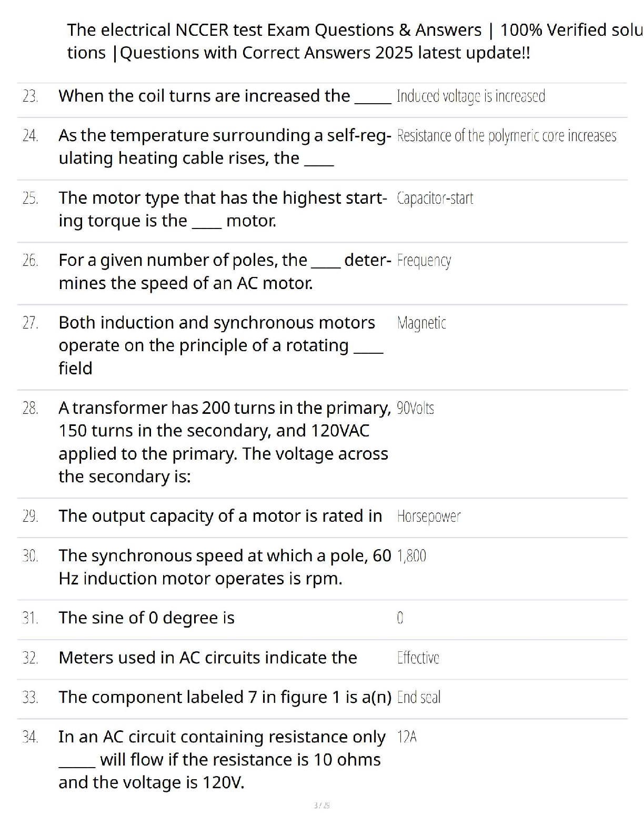Click the "12A" answer text
644x834 pixels.
(x=407, y=737)
